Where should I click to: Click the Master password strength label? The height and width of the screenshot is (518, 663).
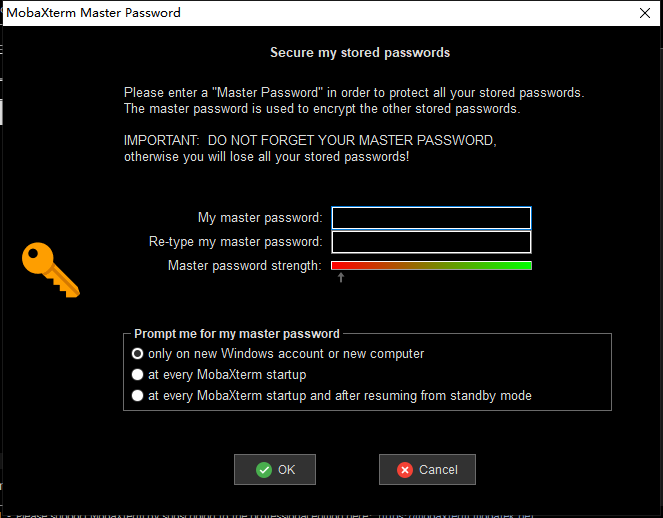244,266
